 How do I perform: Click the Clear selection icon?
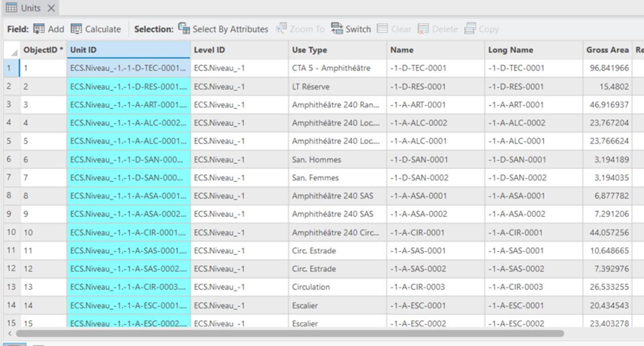point(382,29)
